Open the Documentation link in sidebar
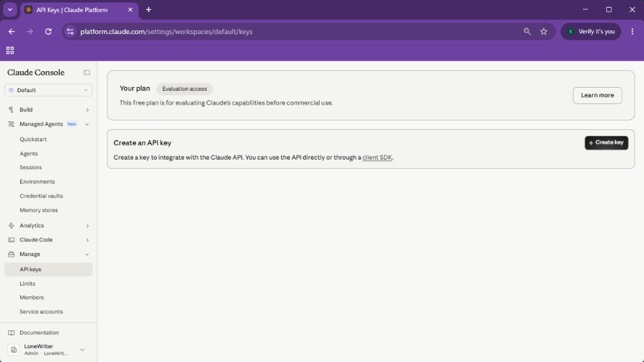This screenshot has width=644, height=362. click(x=39, y=333)
